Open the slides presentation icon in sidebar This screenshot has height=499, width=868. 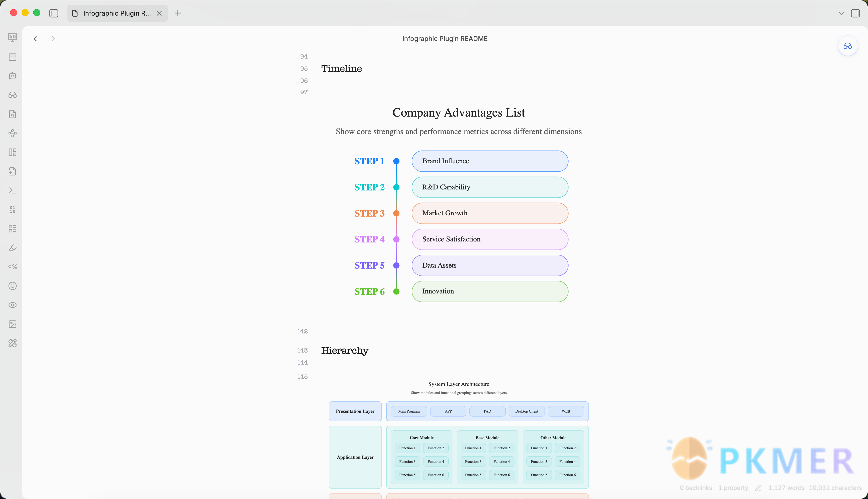(x=13, y=37)
